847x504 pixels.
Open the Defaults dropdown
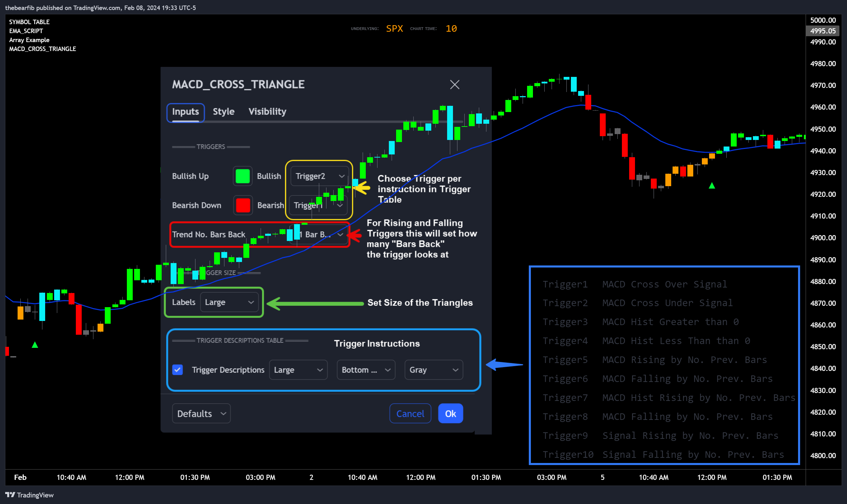pyautogui.click(x=201, y=413)
